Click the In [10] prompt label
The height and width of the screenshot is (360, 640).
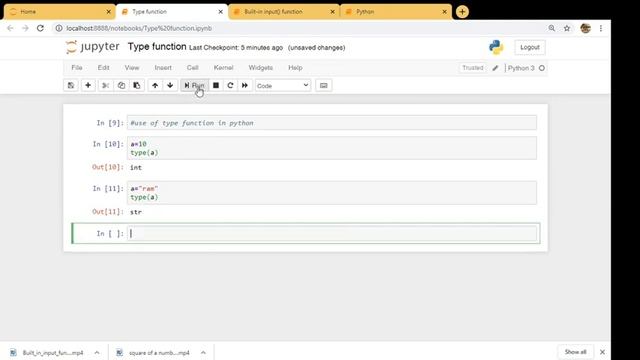(108, 144)
